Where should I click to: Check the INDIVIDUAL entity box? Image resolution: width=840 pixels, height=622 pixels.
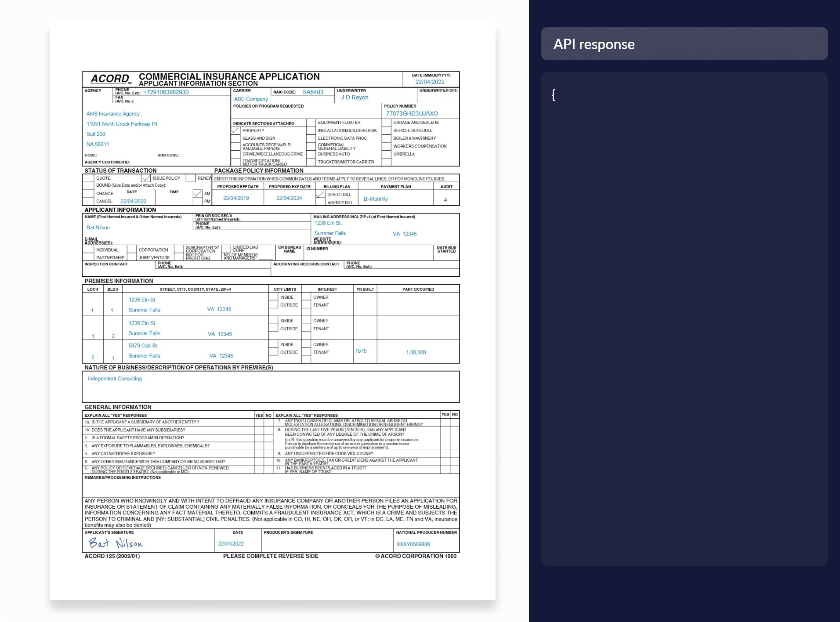tap(88, 250)
